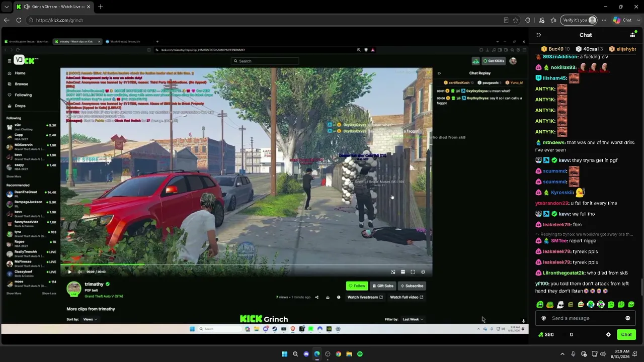Follow trimathy with the green button
This screenshot has width=644, height=362.
[357, 286]
